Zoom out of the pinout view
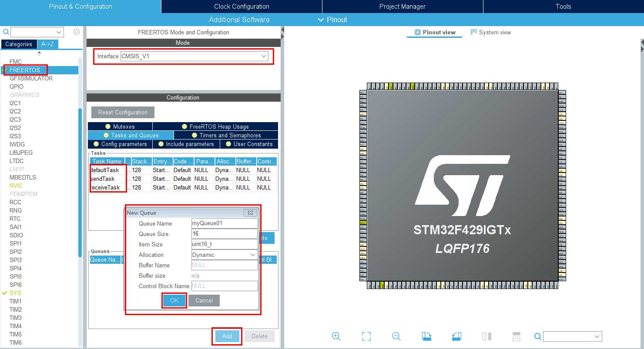The width and height of the screenshot is (644, 349). pos(396,336)
